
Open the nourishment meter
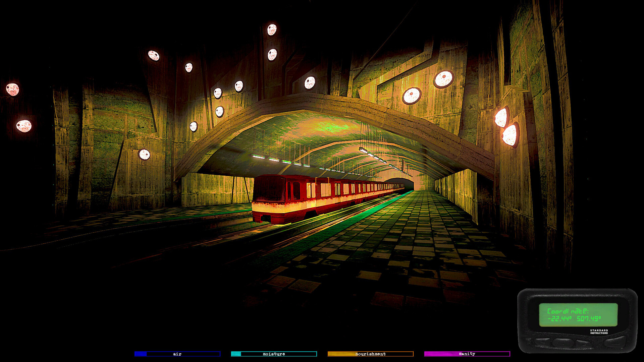[370, 354]
